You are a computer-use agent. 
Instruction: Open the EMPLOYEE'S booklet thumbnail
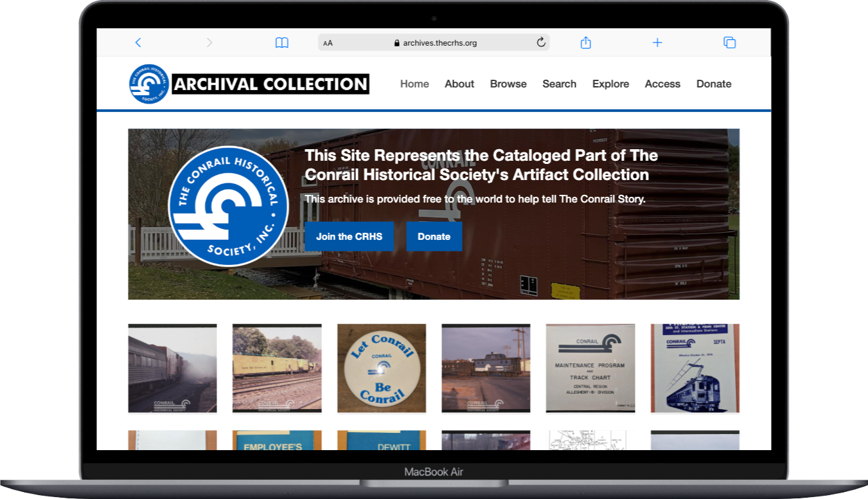pos(277,440)
